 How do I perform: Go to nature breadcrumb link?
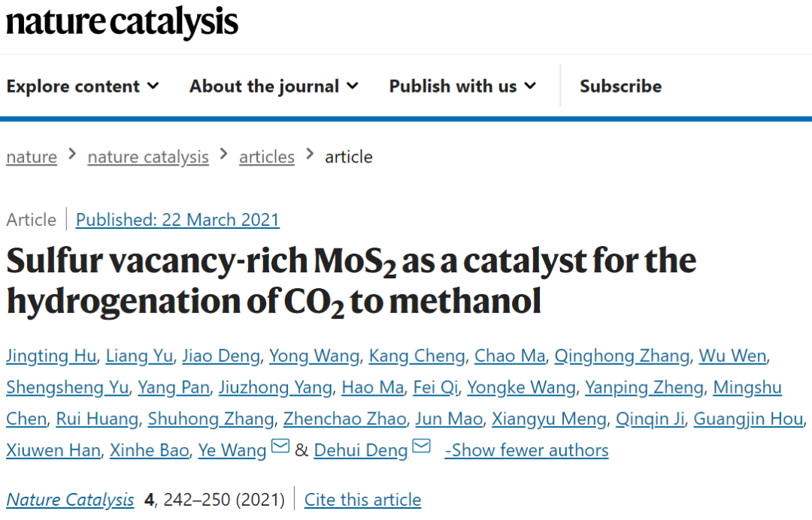[x=32, y=157]
